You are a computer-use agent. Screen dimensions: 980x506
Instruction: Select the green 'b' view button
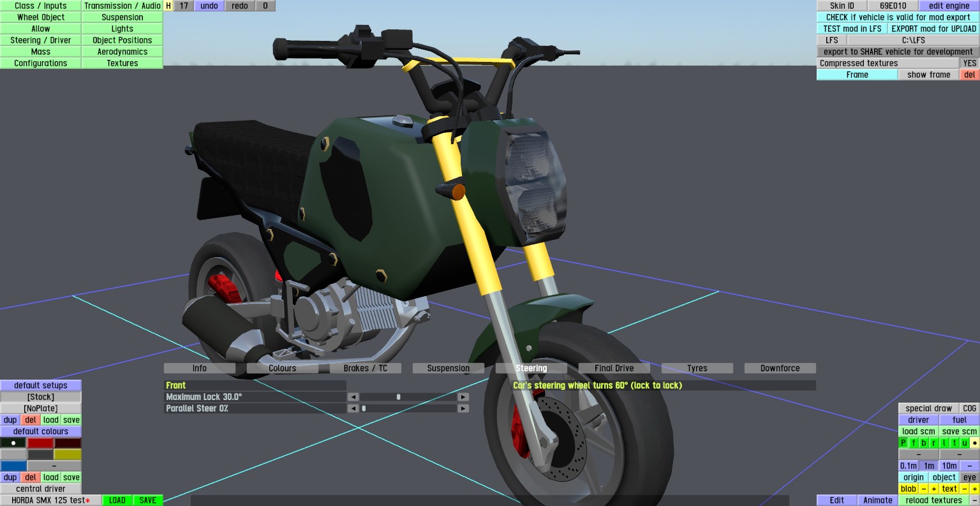pyautogui.click(x=924, y=443)
